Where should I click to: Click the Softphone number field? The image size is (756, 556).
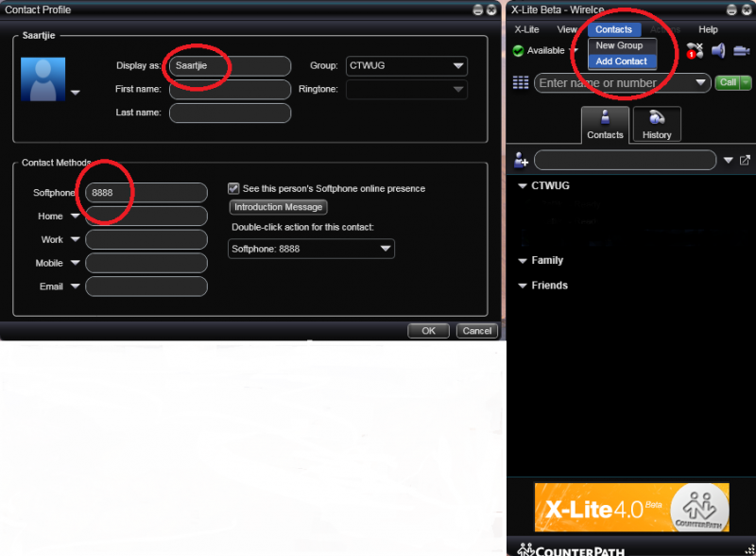(146, 193)
